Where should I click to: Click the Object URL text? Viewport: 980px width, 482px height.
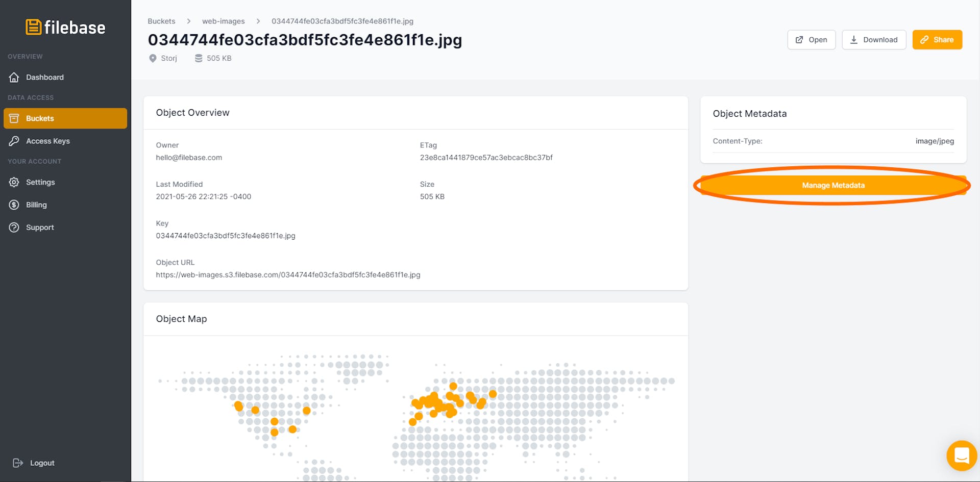[288, 275]
